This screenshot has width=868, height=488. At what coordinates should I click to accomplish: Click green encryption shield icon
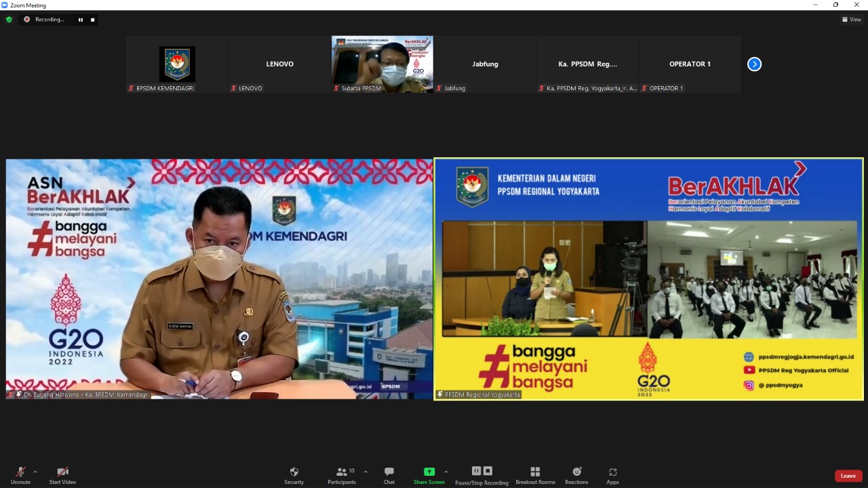9,20
